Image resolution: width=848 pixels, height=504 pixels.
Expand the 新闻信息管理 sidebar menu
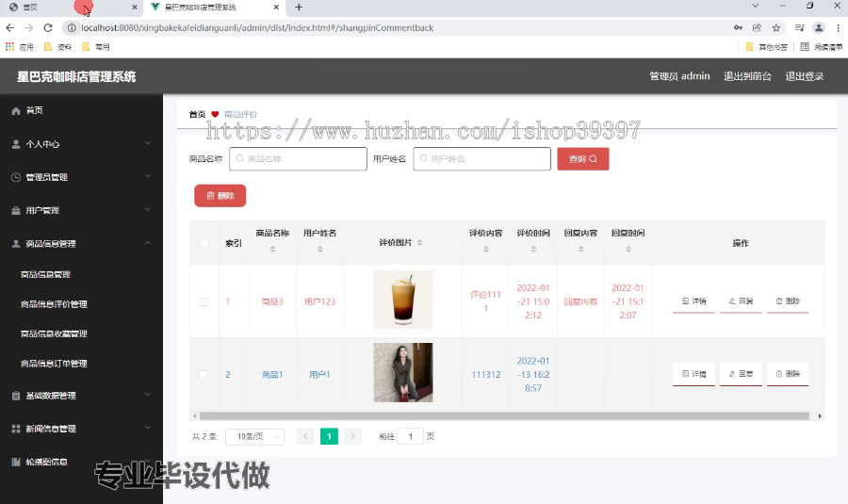(147, 428)
